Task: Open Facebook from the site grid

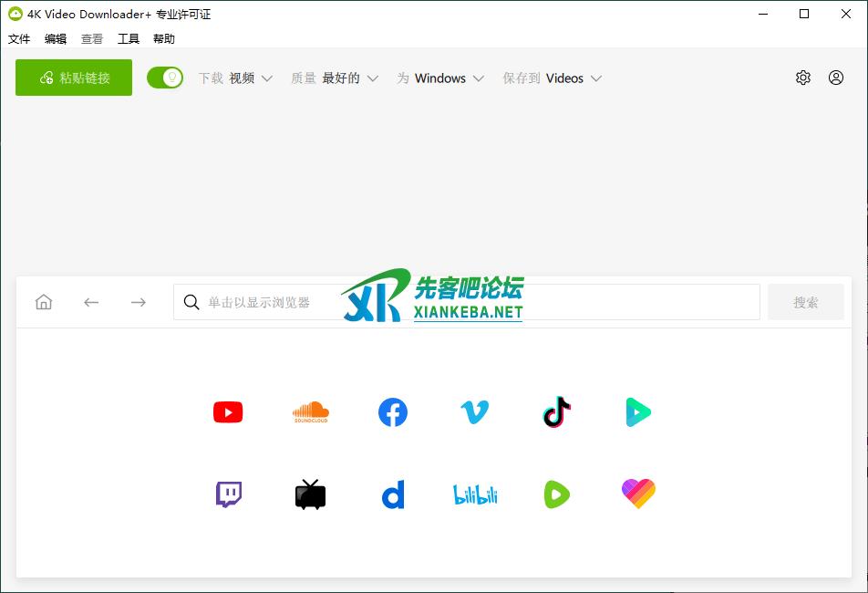Action: (392, 411)
